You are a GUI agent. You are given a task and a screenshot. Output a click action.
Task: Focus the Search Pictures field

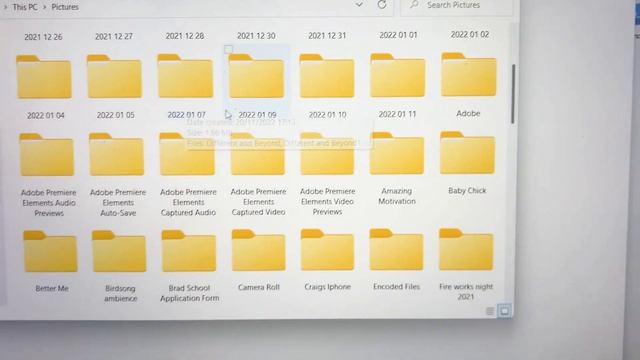coord(456,5)
